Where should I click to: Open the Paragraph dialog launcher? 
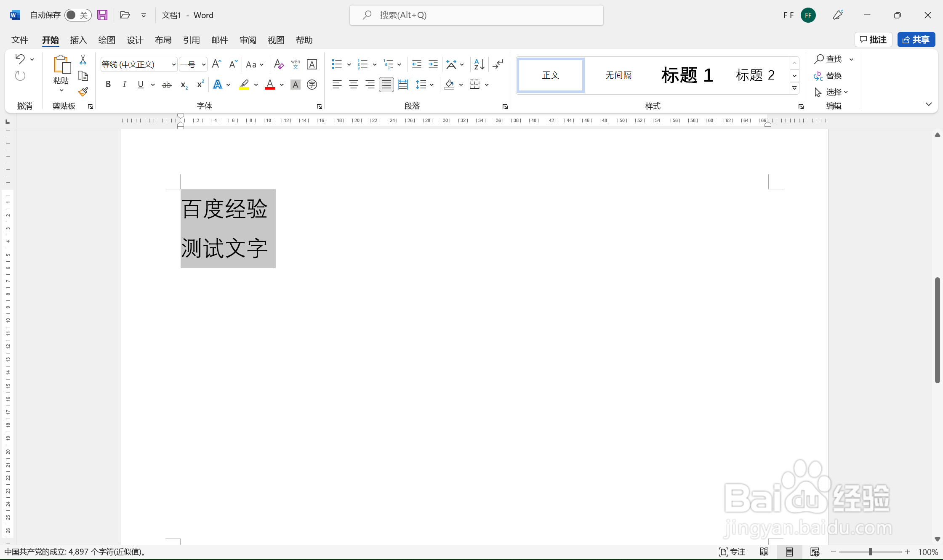click(x=505, y=107)
